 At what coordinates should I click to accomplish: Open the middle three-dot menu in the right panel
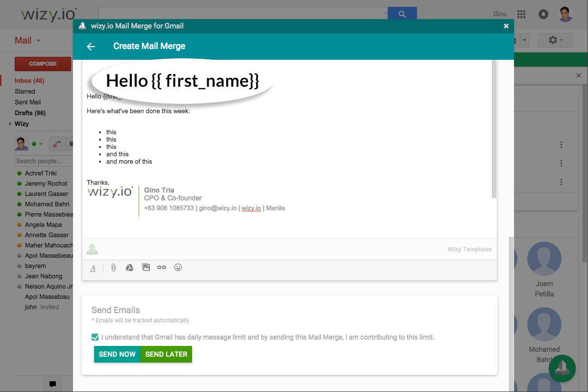pos(561,163)
